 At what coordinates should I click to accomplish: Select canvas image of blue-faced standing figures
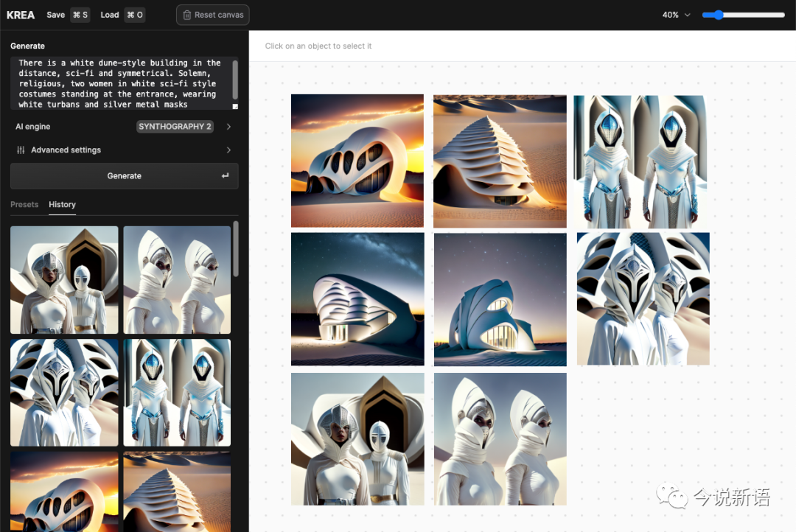pyautogui.click(x=640, y=162)
